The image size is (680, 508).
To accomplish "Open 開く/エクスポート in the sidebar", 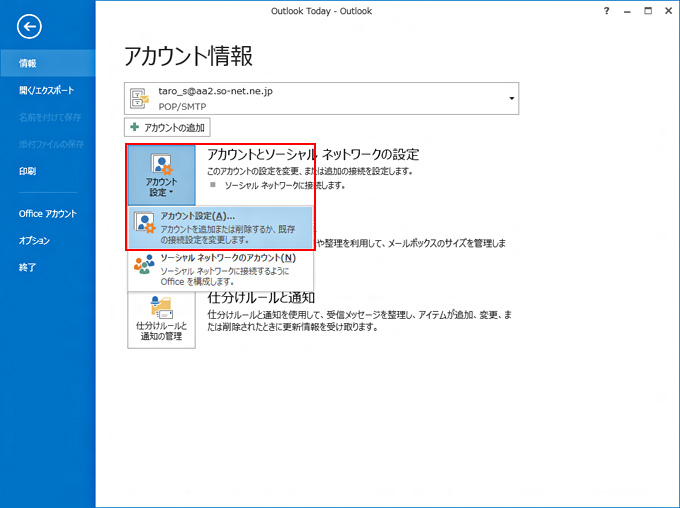I will 46,90.
